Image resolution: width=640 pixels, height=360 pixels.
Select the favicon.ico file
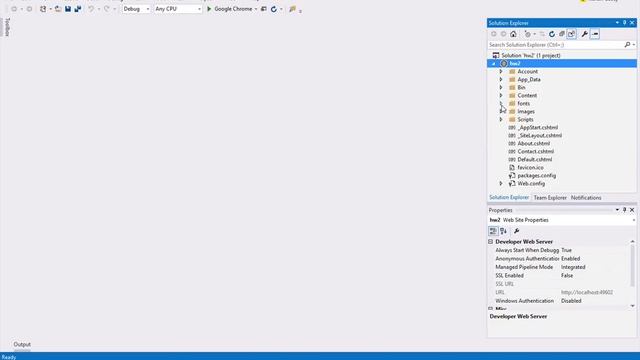530,168
